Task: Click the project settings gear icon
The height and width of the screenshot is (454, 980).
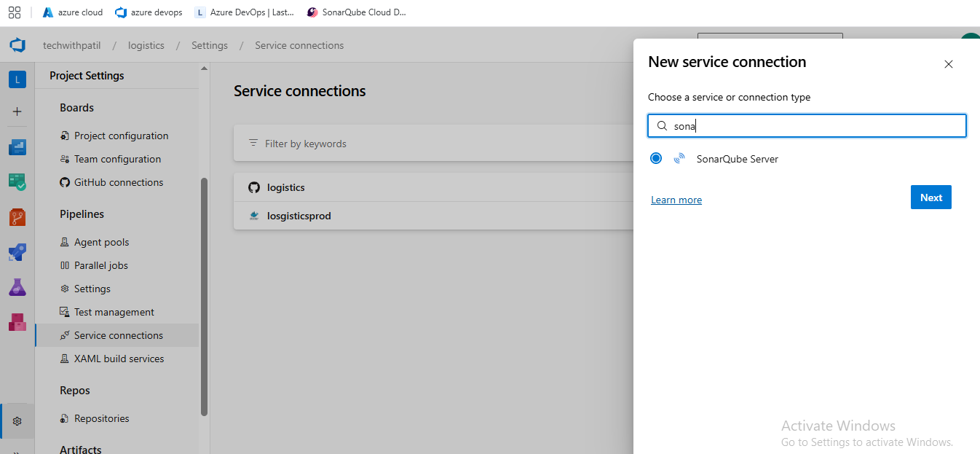Action: 17,421
